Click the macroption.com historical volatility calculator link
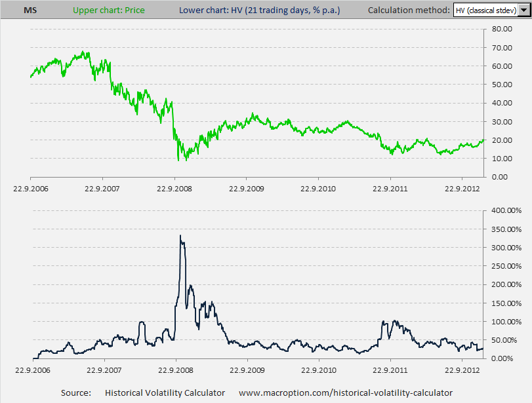 (x=346, y=393)
